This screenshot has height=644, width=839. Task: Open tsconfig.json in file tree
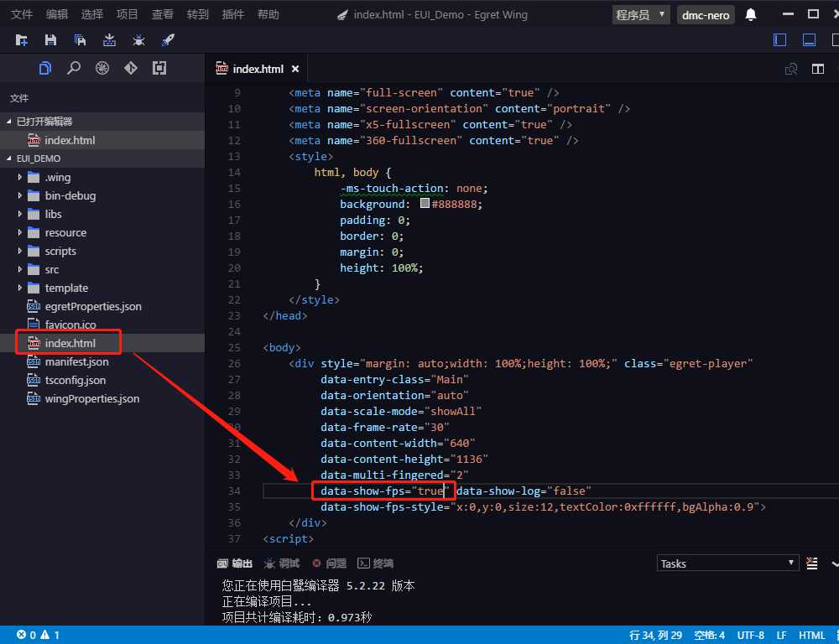[x=75, y=381]
